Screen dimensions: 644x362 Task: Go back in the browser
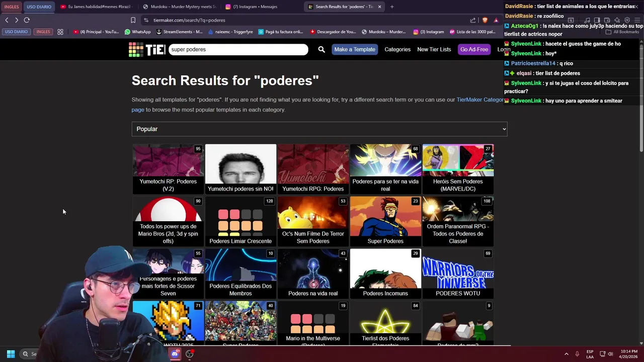7,20
